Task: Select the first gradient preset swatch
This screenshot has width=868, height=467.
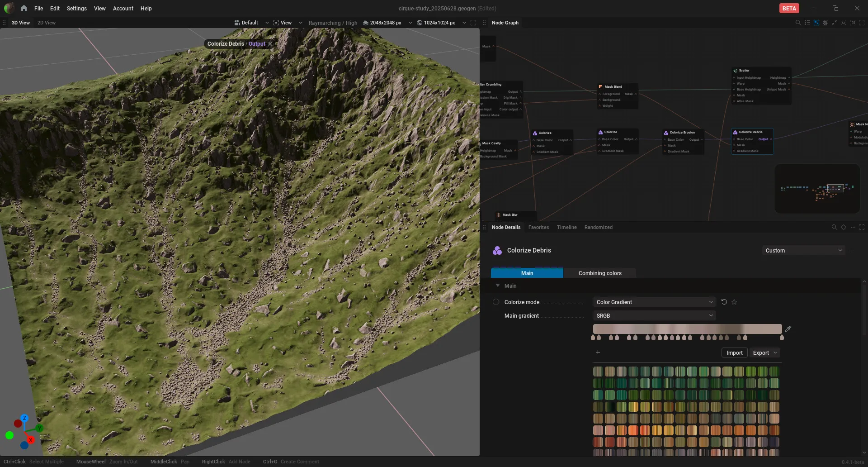Action: pyautogui.click(x=598, y=372)
